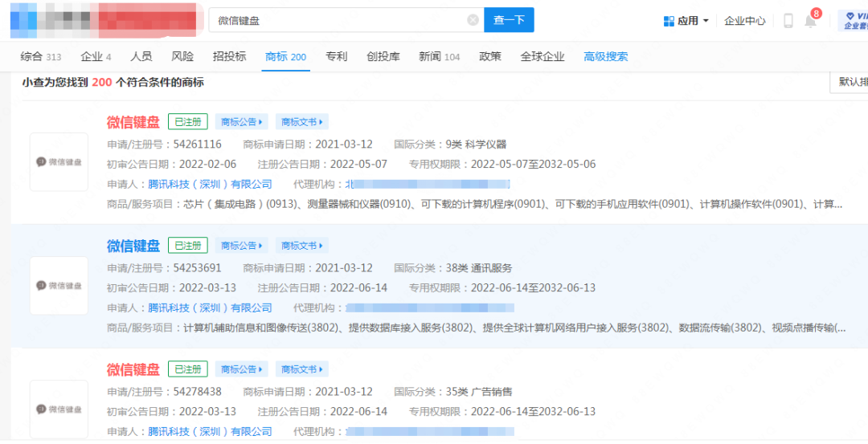Switch to the 政策 tab
The image size is (868, 444).
click(490, 56)
